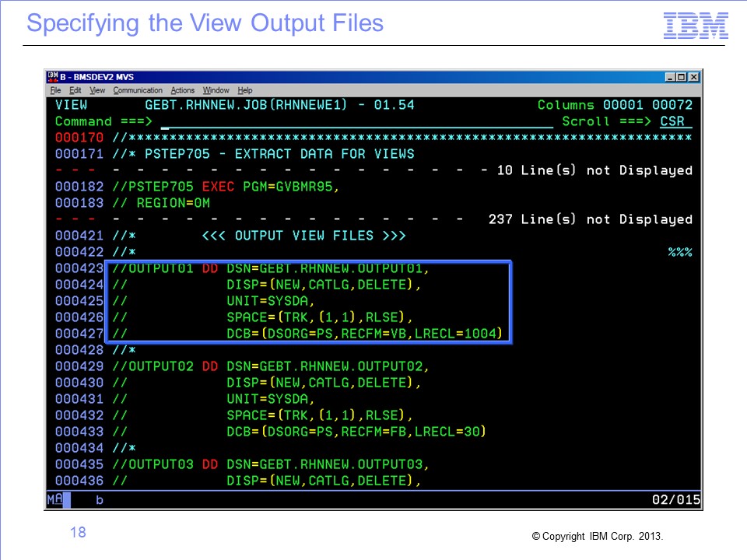Open the Actions menu
The width and height of the screenshot is (747, 560).
click(x=182, y=90)
